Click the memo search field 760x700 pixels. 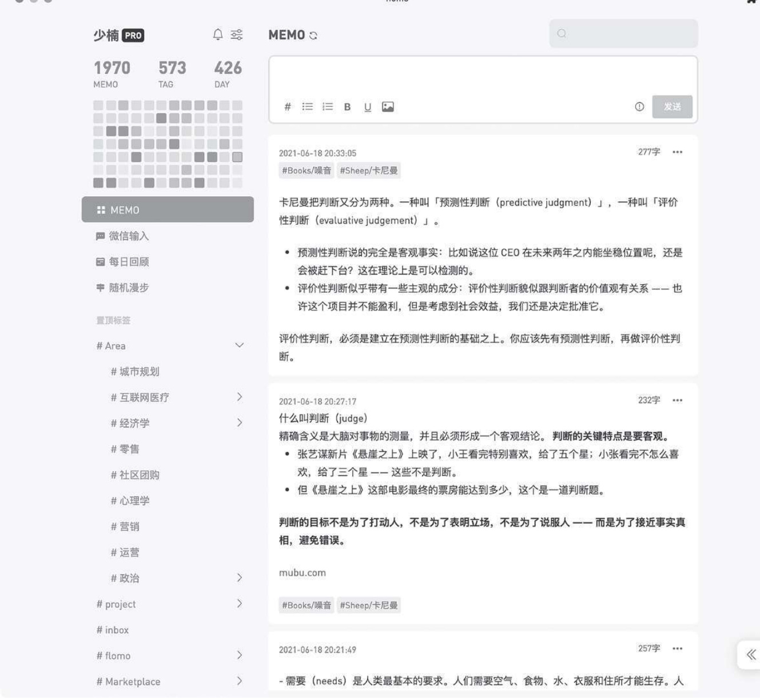pyautogui.click(x=623, y=34)
